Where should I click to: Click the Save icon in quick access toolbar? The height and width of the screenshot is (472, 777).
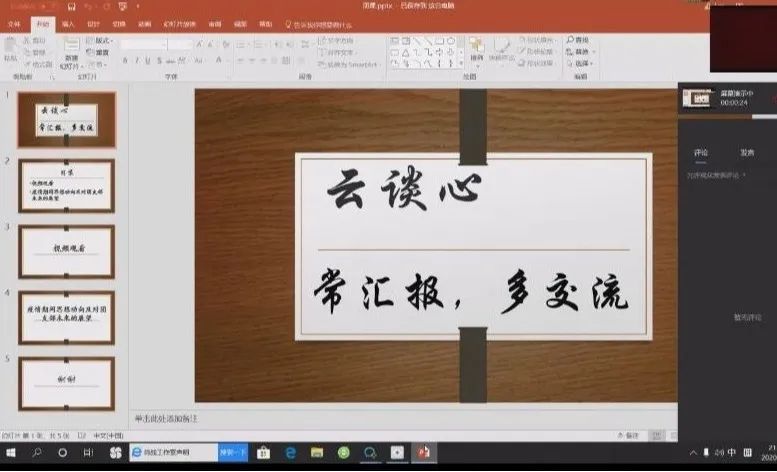click(71, 6)
